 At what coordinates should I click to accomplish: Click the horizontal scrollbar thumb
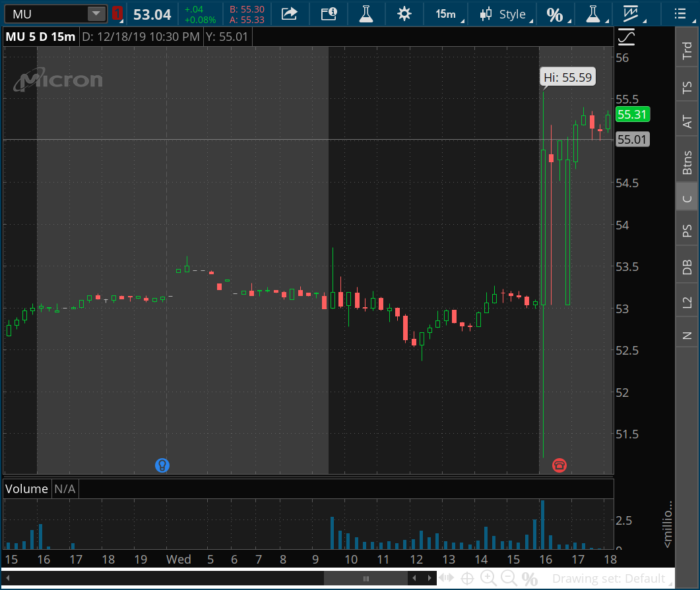click(366, 578)
